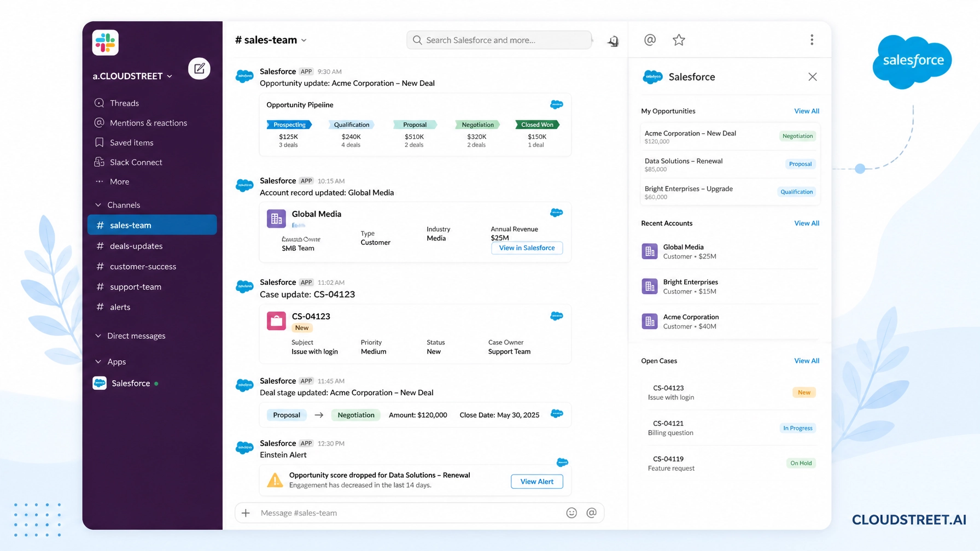Close the Salesforce side panel

click(813, 77)
